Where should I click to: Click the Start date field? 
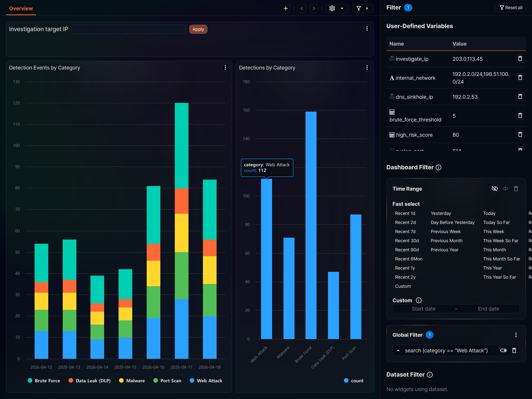click(x=424, y=309)
